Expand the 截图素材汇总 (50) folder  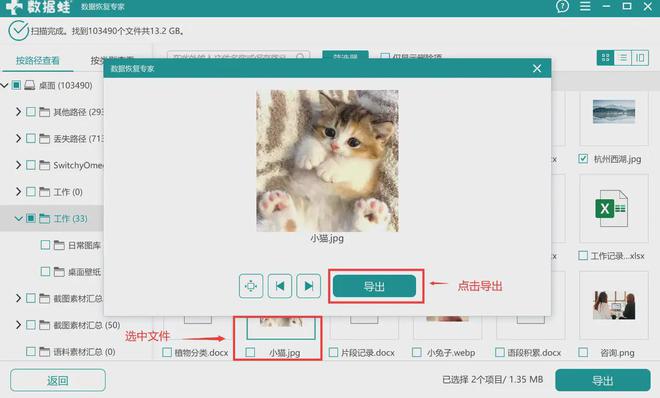coord(18,325)
